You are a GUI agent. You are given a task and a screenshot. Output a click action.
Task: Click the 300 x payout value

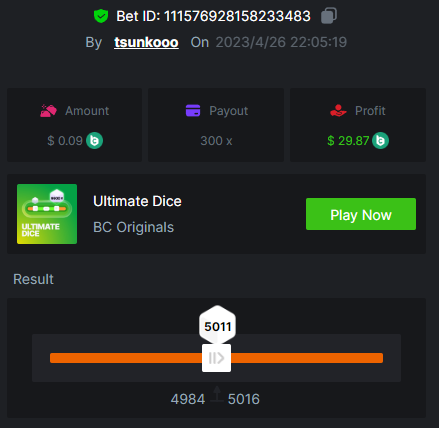pos(216,141)
